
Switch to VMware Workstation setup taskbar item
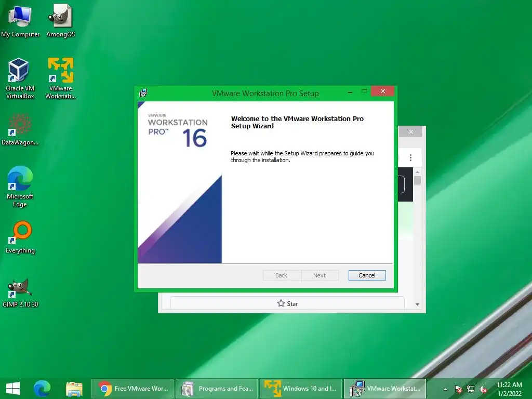click(x=385, y=389)
